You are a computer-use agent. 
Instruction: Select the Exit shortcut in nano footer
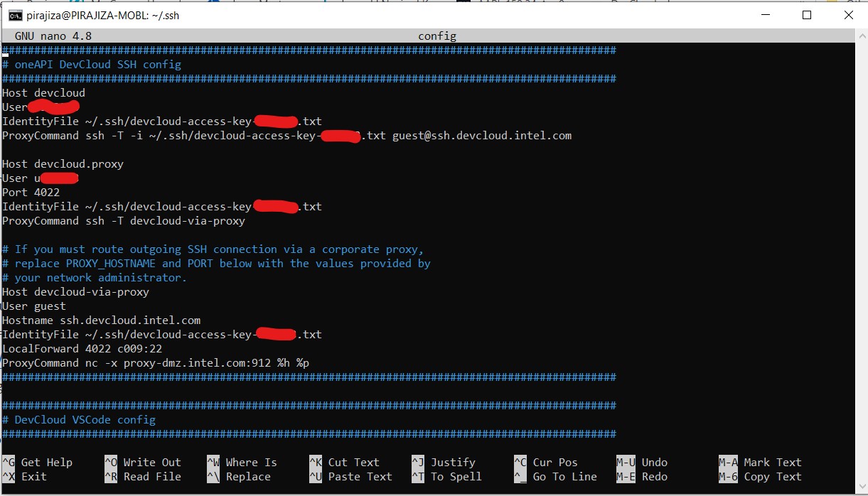[33, 477]
